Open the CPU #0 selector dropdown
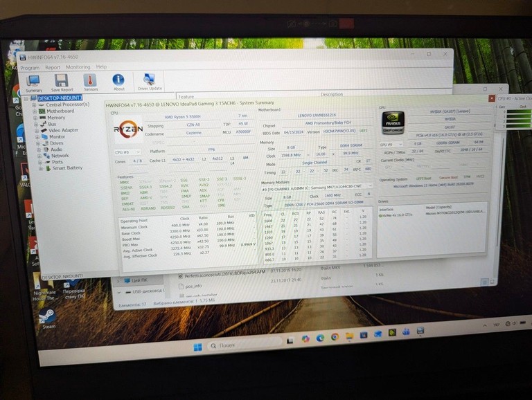This screenshot has width=532, height=400. [127, 152]
